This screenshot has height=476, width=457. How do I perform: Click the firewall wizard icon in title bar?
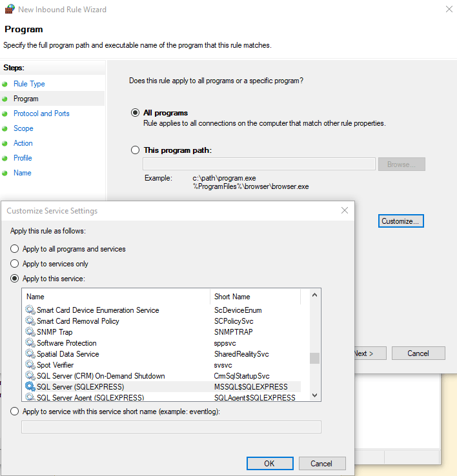click(x=10, y=9)
